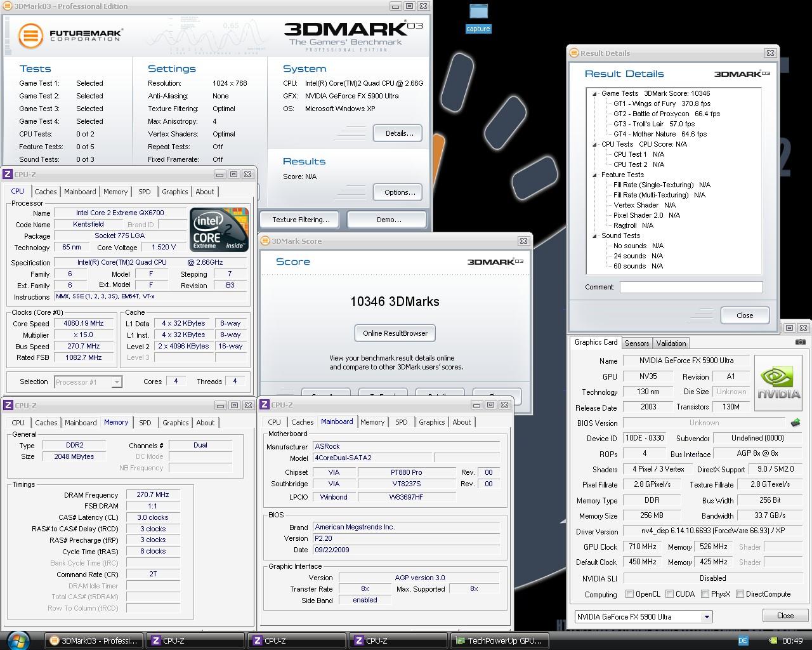Click the Options... button in 3DMark03

pyautogui.click(x=399, y=192)
